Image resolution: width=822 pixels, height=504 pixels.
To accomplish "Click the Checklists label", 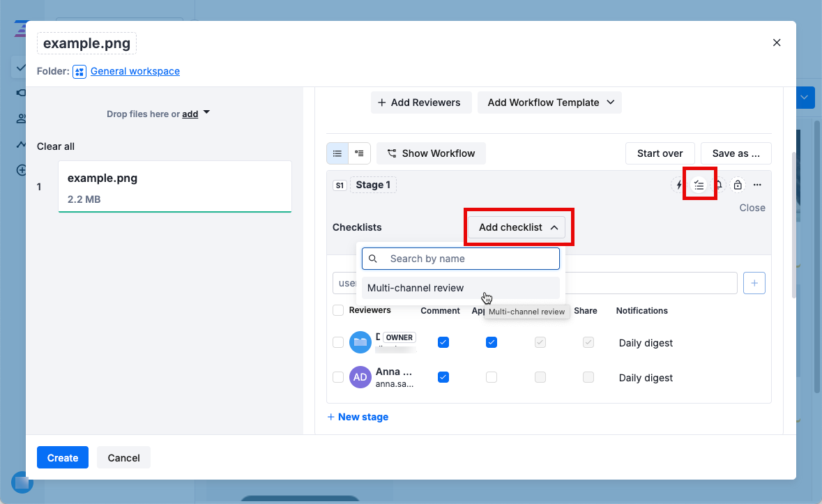I will [357, 227].
